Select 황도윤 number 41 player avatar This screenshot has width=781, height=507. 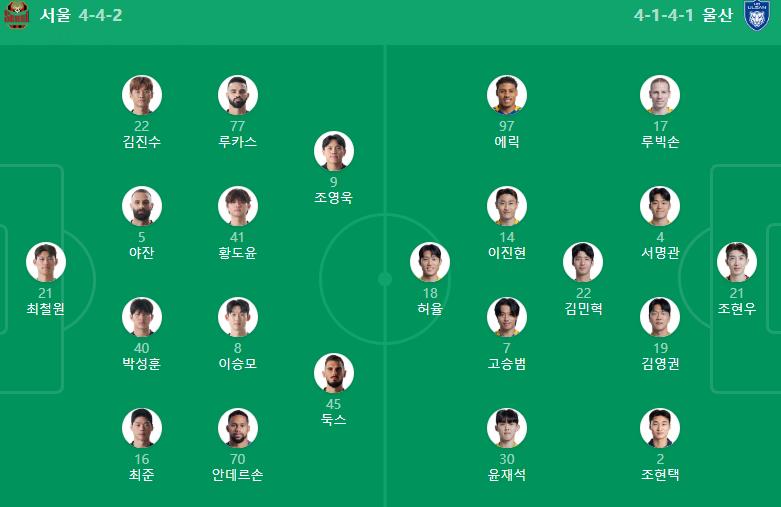[x=238, y=206]
